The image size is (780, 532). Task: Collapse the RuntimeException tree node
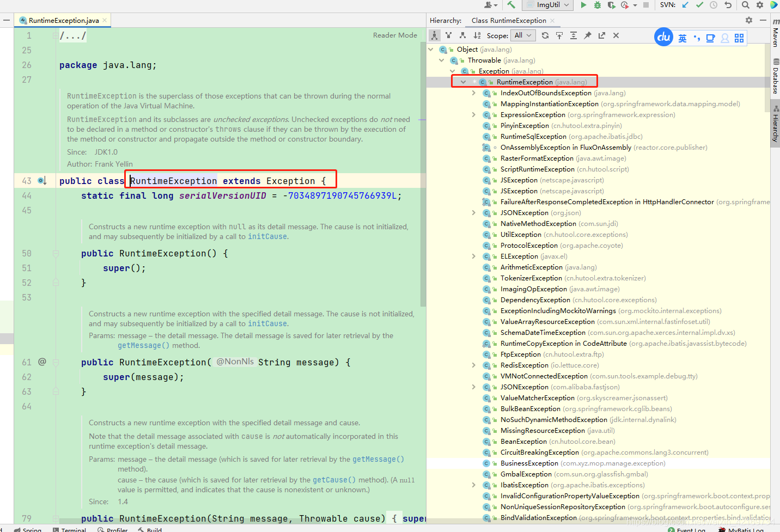[x=464, y=81]
